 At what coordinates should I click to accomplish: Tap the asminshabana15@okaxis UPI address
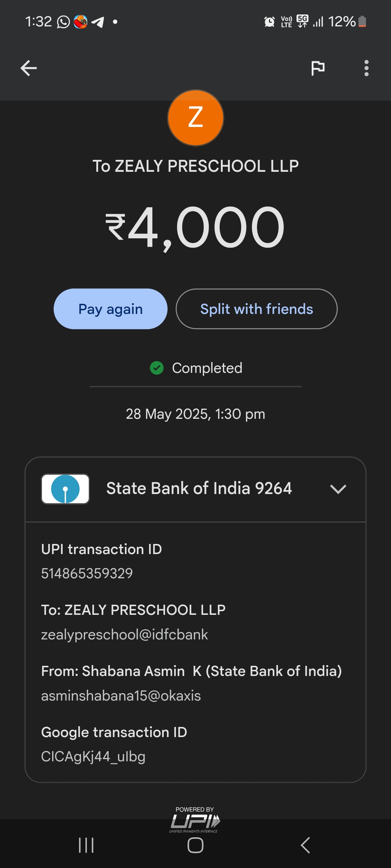(121, 696)
